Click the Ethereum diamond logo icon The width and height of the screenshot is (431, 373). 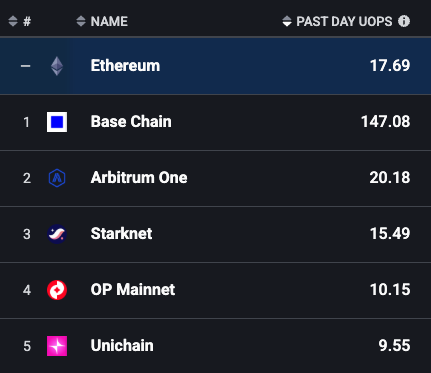click(x=57, y=66)
